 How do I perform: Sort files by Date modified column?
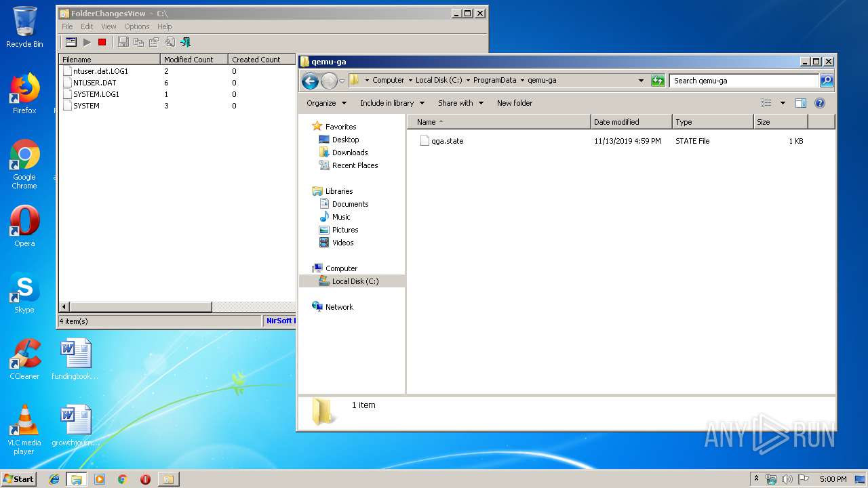[x=631, y=122]
